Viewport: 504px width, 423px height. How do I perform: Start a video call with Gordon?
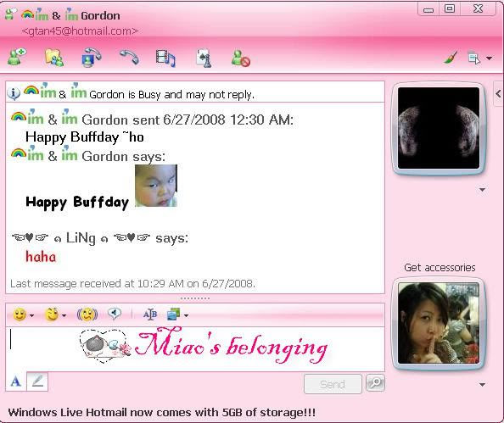point(92,58)
